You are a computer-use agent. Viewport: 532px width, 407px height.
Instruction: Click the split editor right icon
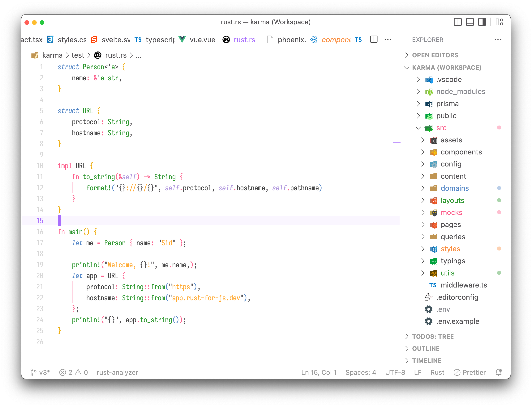pos(374,40)
